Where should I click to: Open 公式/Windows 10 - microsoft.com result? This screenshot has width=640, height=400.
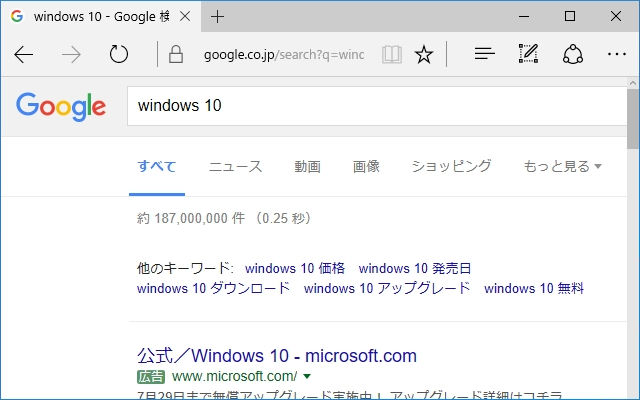pyautogui.click(x=277, y=356)
